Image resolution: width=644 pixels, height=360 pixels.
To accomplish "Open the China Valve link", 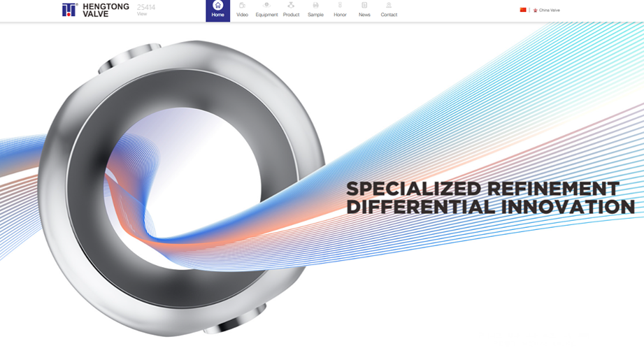I will point(549,10).
